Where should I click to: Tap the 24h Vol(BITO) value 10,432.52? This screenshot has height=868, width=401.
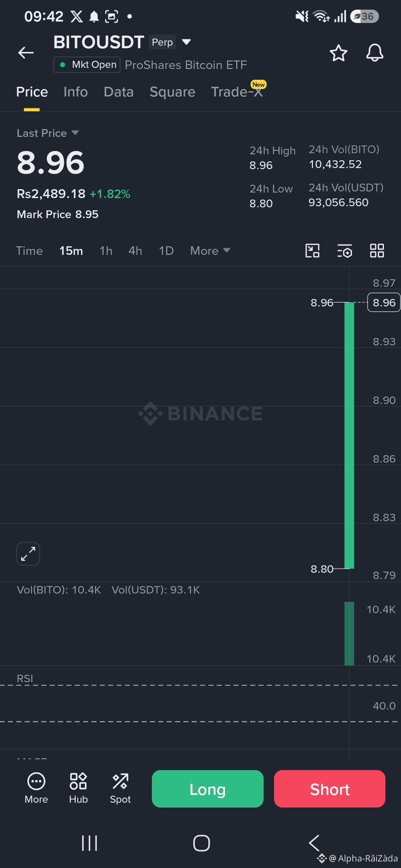pyautogui.click(x=335, y=164)
